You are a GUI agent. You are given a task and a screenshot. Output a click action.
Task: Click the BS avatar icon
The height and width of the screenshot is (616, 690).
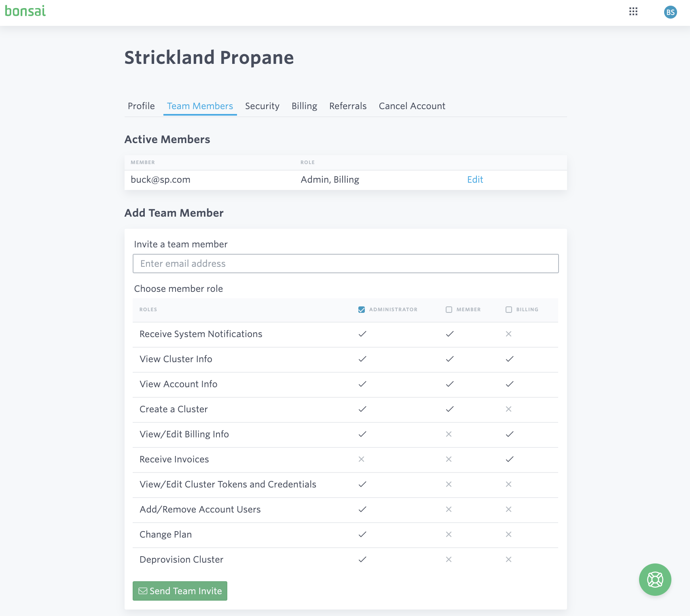pyautogui.click(x=671, y=12)
